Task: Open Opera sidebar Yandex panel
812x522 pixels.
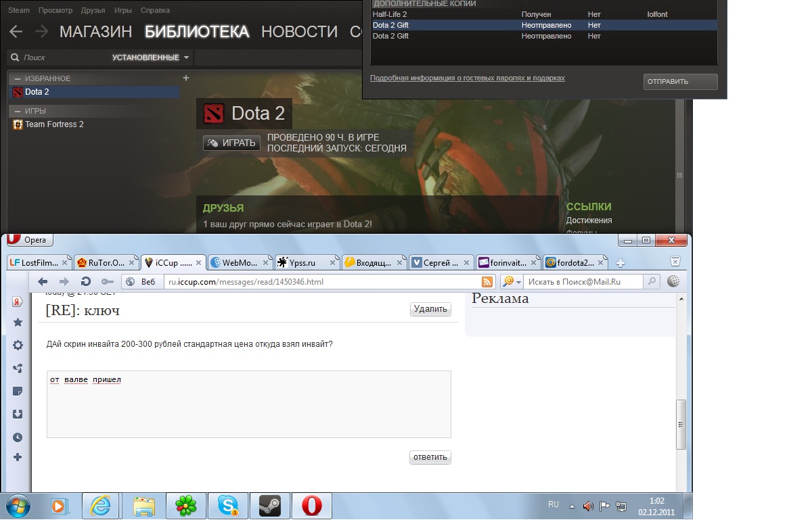Action: click(x=18, y=302)
